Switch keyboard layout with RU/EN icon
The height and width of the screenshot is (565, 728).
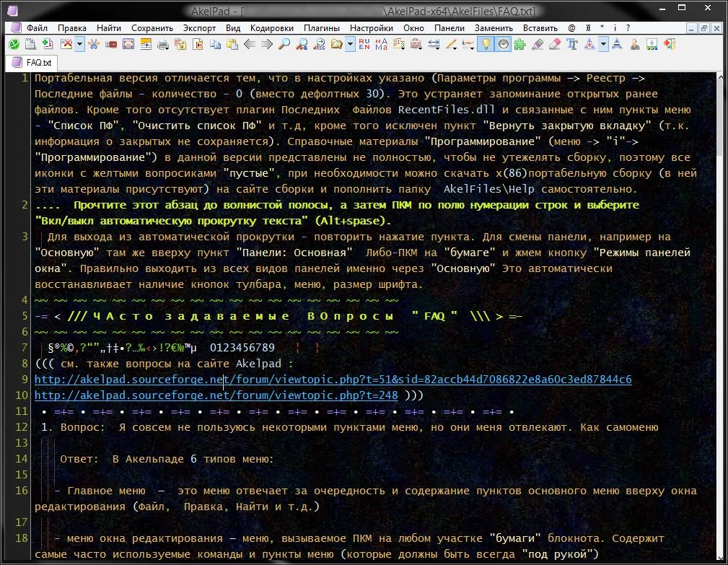(364, 44)
